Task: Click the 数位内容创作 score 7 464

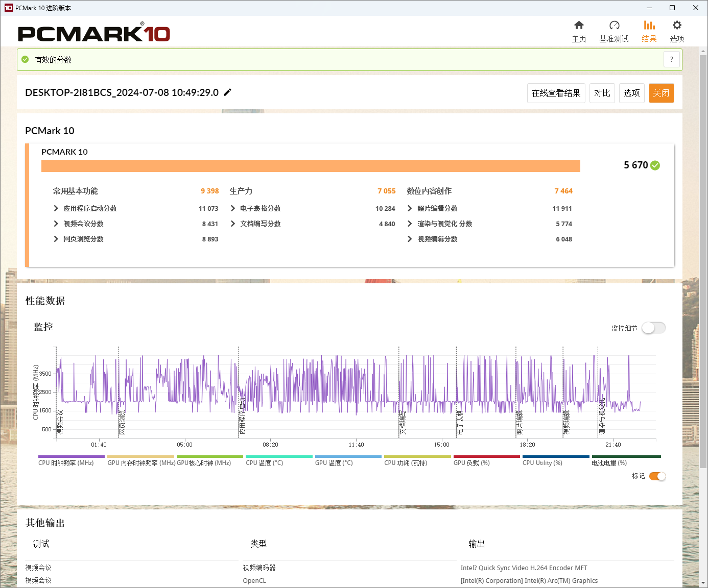Action: click(x=563, y=191)
